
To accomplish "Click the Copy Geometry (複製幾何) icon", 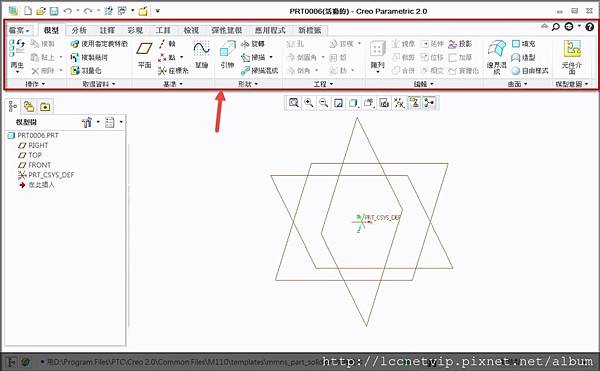I will coord(75,57).
